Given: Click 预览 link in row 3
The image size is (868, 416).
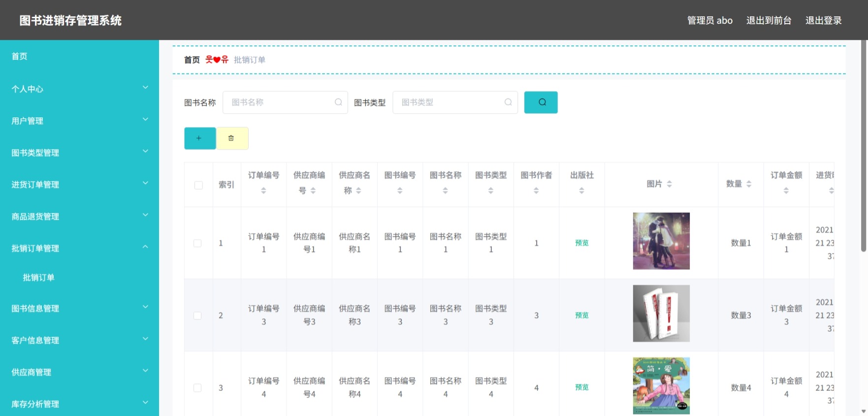Looking at the screenshot, I should click(x=581, y=387).
